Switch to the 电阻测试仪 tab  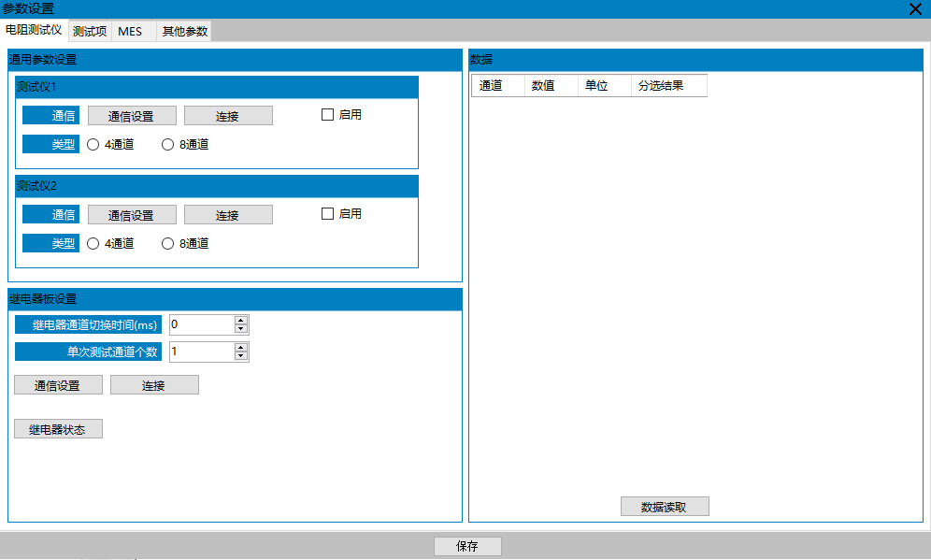(34, 30)
